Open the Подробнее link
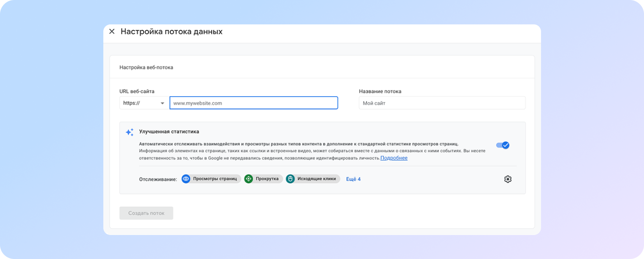Image resolution: width=644 pixels, height=259 pixels. 394,158
